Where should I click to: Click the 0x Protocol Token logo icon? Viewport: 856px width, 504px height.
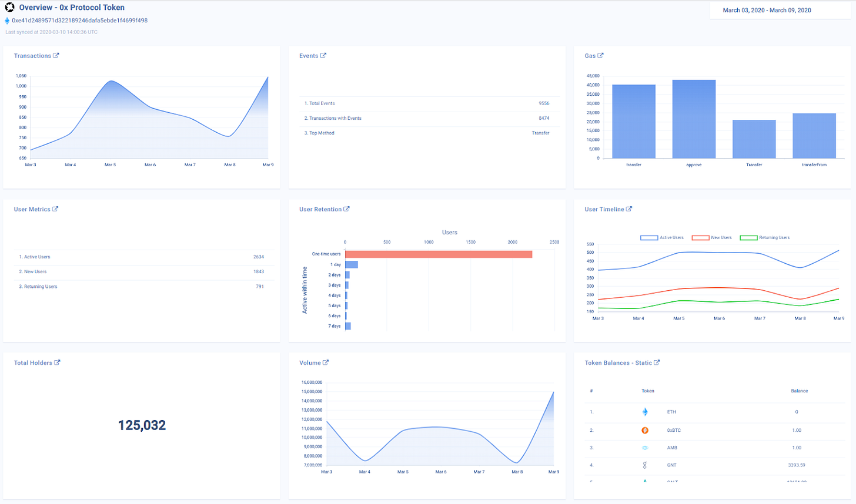coord(9,8)
